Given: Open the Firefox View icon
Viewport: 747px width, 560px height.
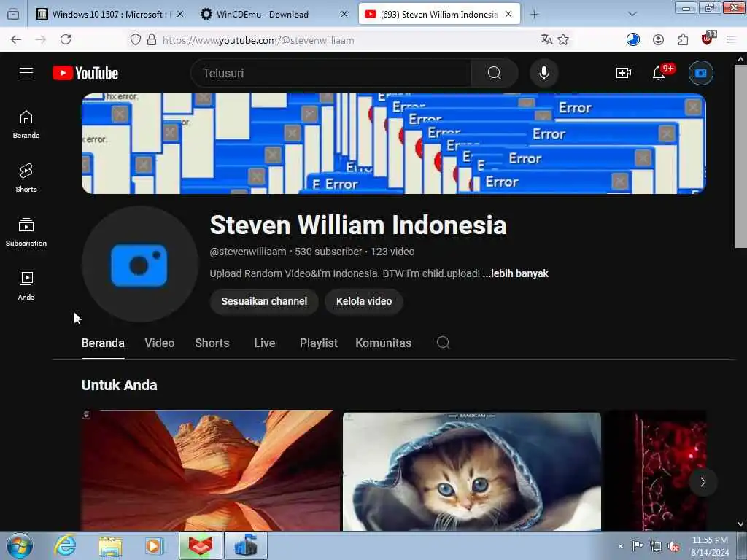Looking at the screenshot, I should pyautogui.click(x=13, y=14).
